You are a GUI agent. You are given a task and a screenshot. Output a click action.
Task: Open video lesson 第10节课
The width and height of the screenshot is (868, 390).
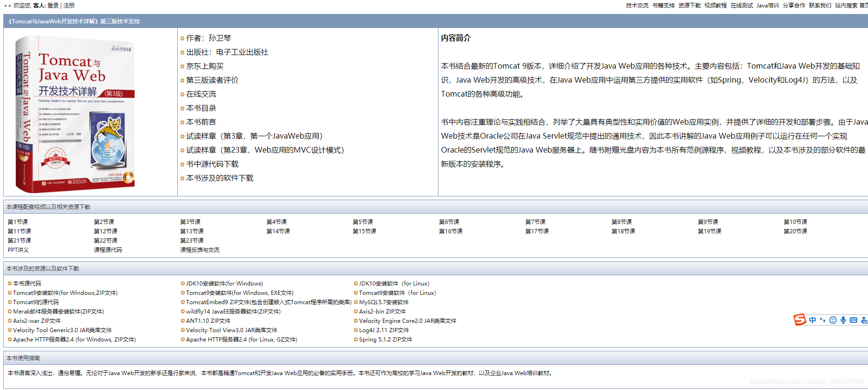(x=795, y=222)
